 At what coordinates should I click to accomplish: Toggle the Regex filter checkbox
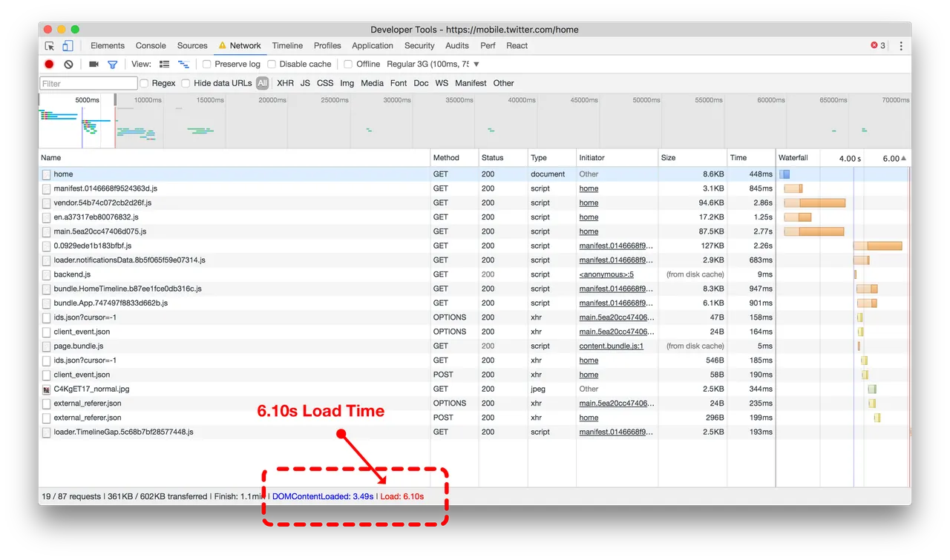click(145, 83)
